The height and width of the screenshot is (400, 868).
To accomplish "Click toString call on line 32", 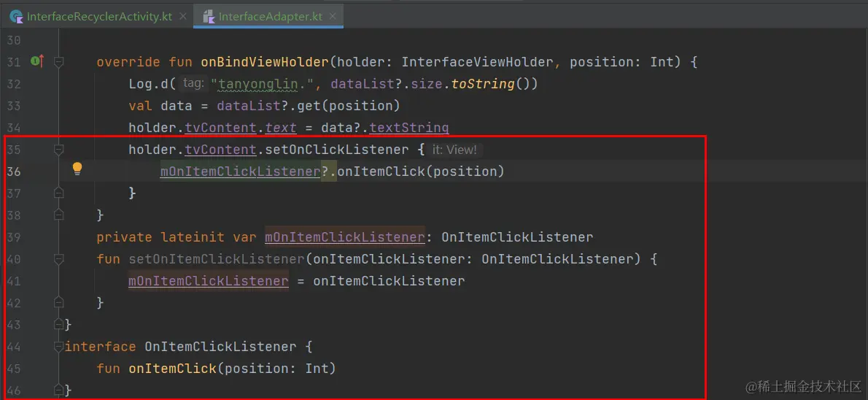I will 484,84.
